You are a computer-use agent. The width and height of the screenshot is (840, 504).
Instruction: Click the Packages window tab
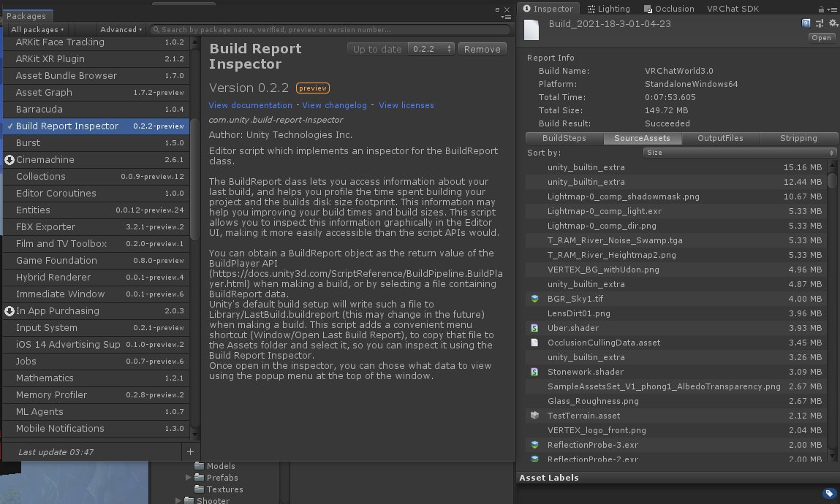point(27,16)
